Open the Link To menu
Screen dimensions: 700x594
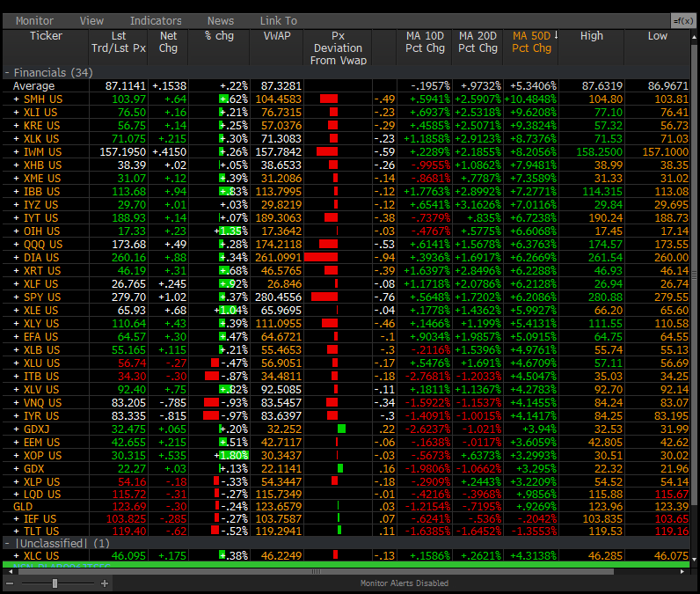[279, 21]
